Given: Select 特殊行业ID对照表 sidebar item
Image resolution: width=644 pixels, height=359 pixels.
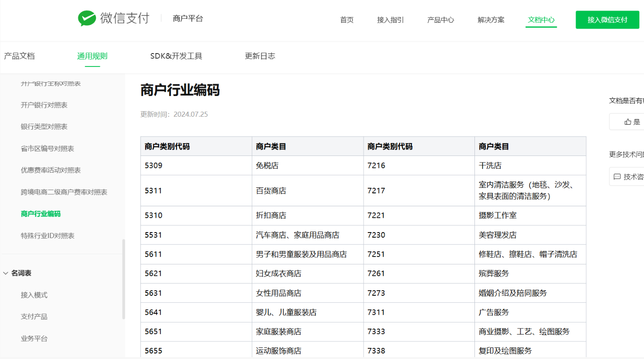Looking at the screenshot, I should pyautogui.click(x=48, y=236).
